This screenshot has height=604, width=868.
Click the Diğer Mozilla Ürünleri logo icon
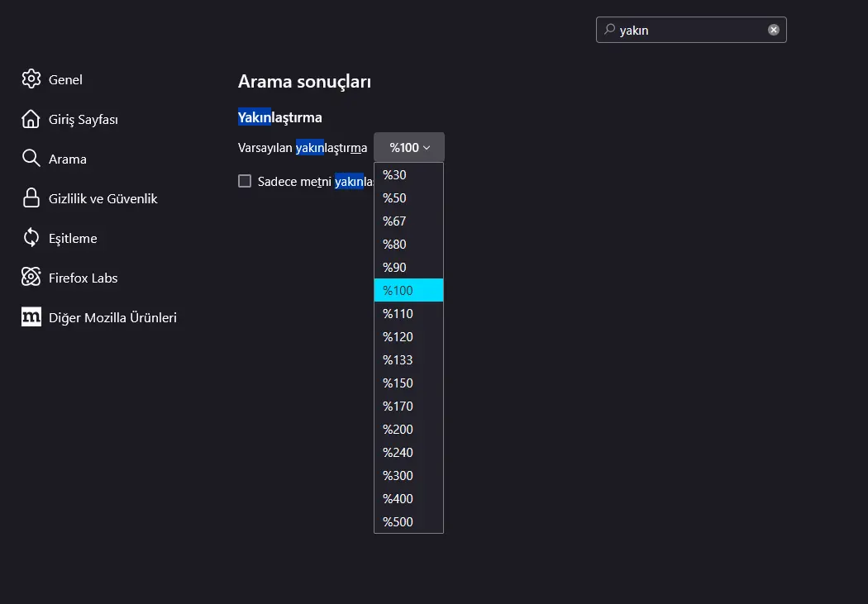pyautogui.click(x=31, y=317)
